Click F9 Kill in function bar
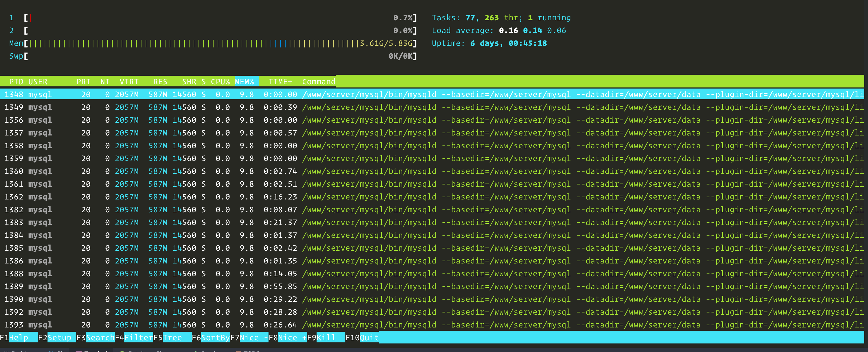Image resolution: width=868 pixels, height=352 pixels. coord(326,338)
